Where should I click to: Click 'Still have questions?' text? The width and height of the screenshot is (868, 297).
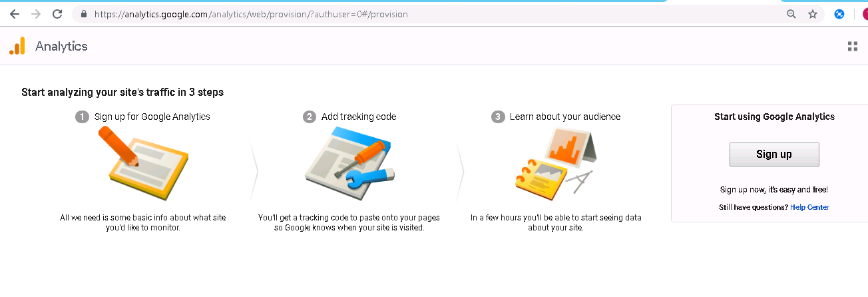point(754,207)
